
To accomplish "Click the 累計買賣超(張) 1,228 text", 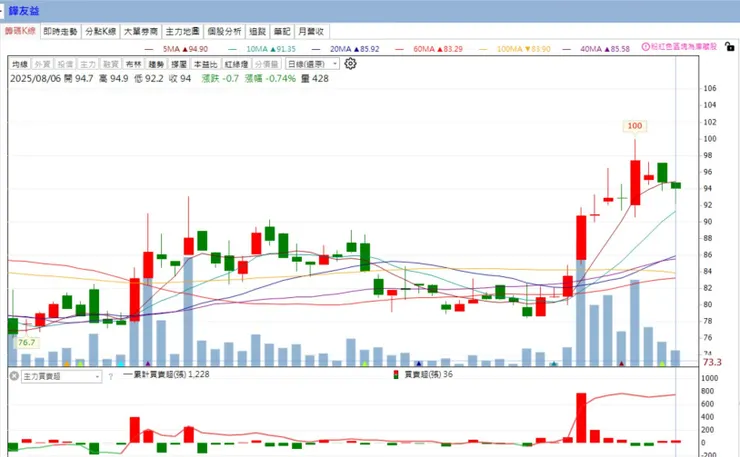I will pyautogui.click(x=171, y=374).
